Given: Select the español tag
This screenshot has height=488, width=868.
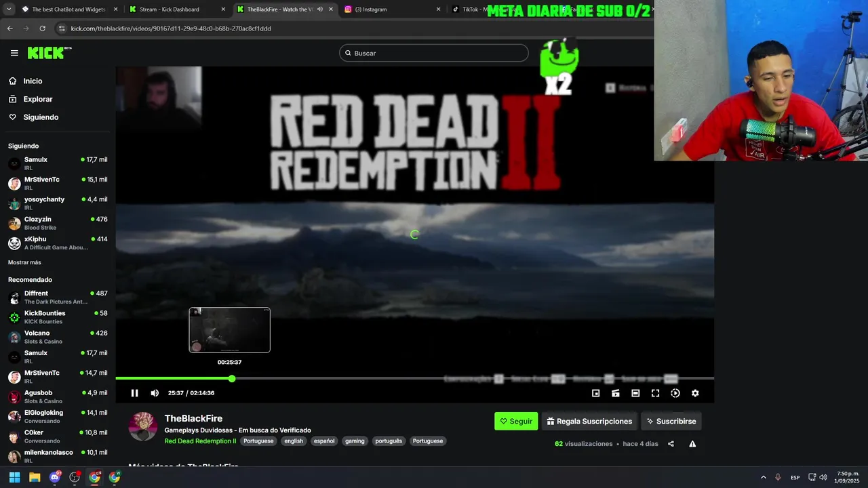Looking at the screenshot, I should (x=324, y=441).
